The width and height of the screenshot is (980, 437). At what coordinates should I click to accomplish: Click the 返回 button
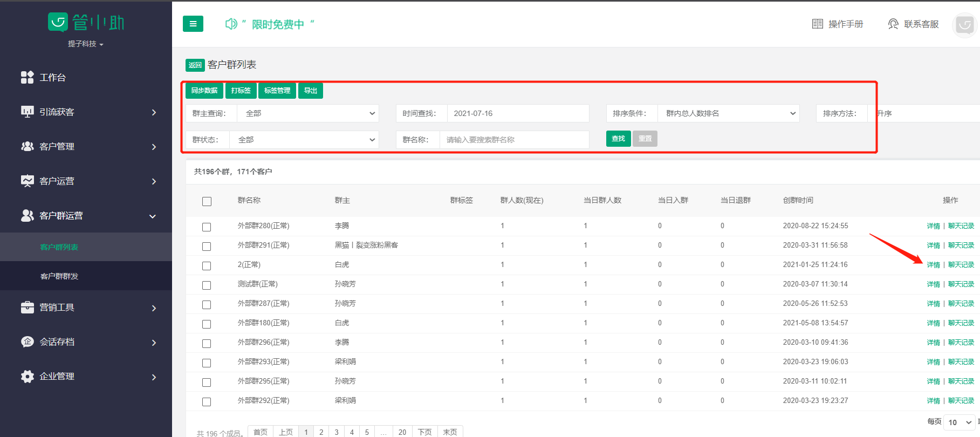pyautogui.click(x=195, y=65)
